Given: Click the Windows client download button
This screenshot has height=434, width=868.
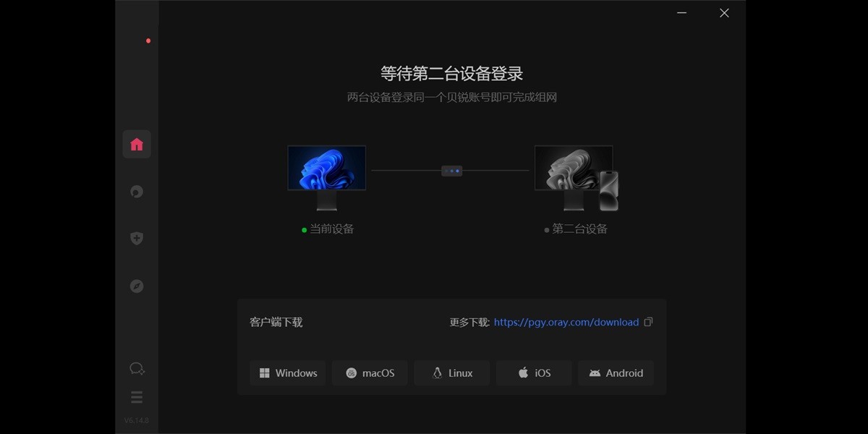Looking at the screenshot, I should 288,373.
